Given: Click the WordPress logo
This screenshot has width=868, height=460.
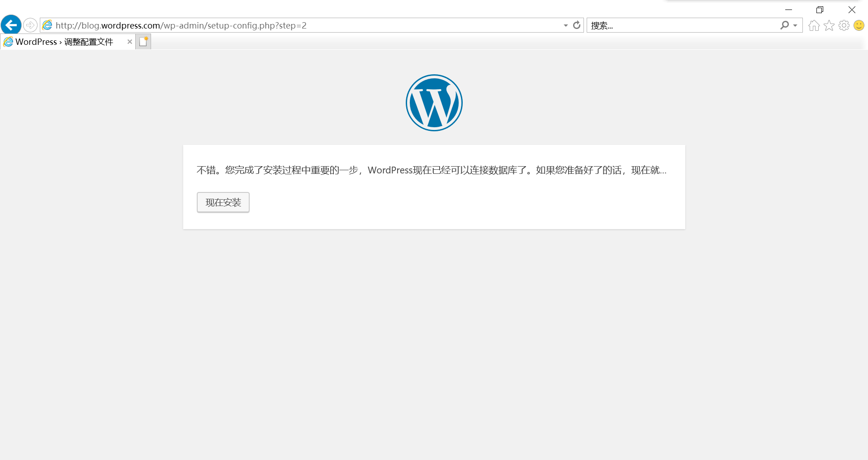Looking at the screenshot, I should (x=434, y=103).
